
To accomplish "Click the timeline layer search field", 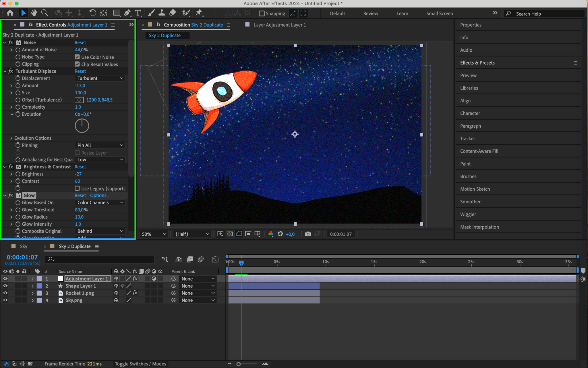I will tap(100, 259).
